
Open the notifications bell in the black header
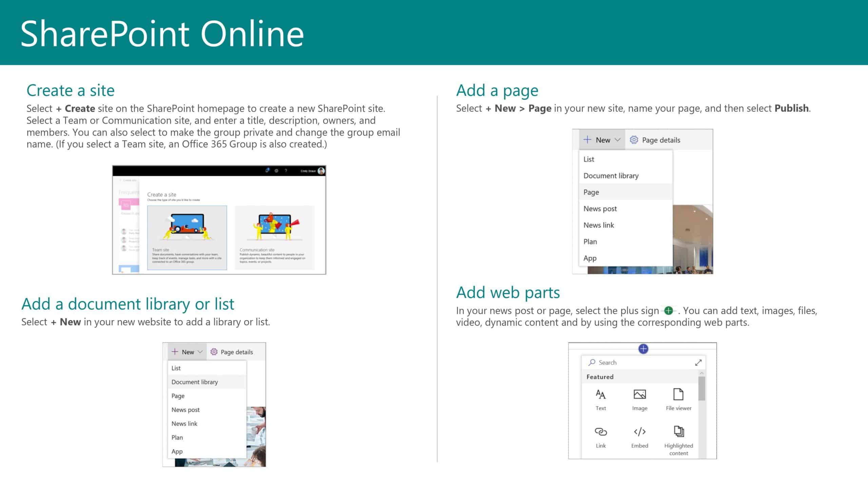pos(267,170)
